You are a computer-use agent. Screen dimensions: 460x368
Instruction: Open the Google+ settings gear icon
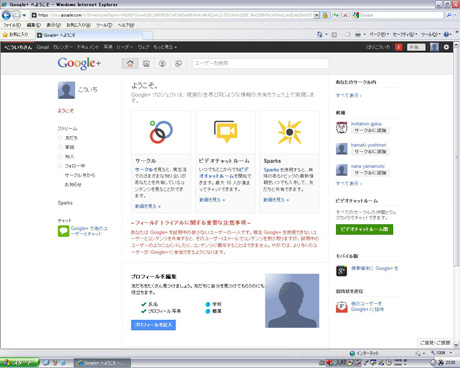(446, 47)
